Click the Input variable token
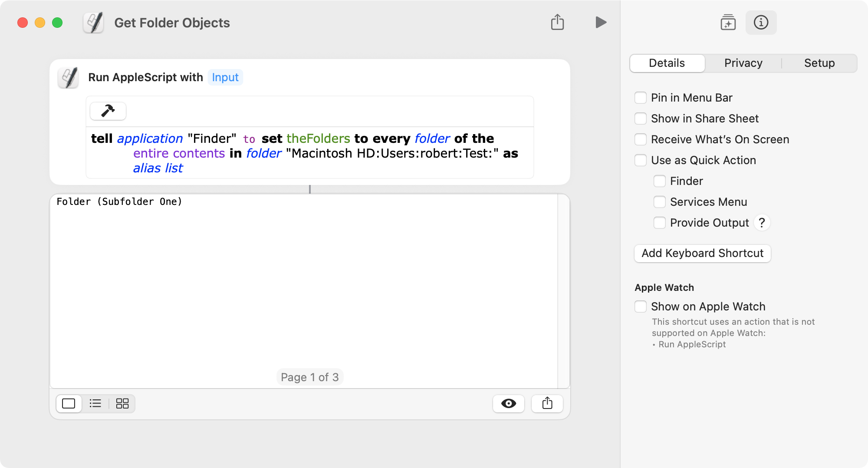The image size is (868, 468). pos(225,77)
